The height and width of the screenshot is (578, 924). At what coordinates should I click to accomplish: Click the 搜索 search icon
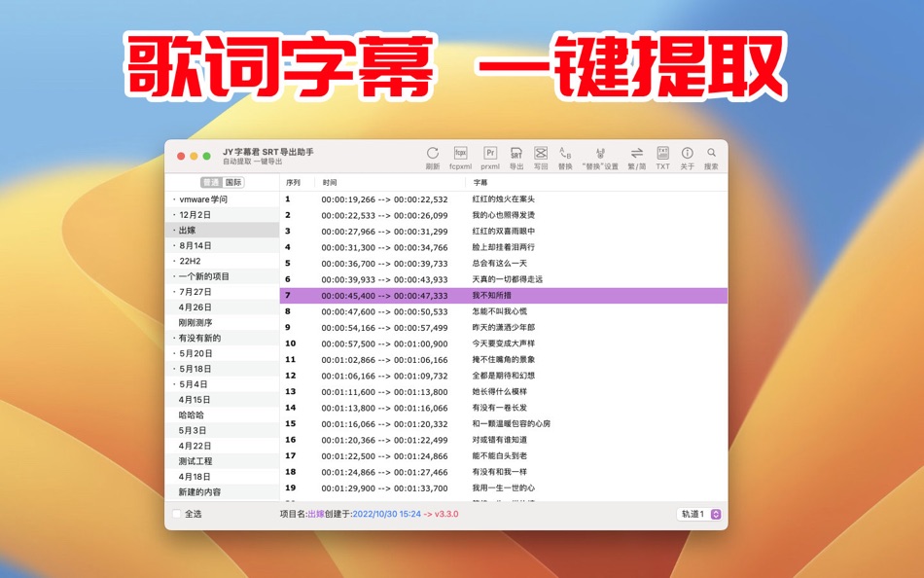click(x=711, y=153)
